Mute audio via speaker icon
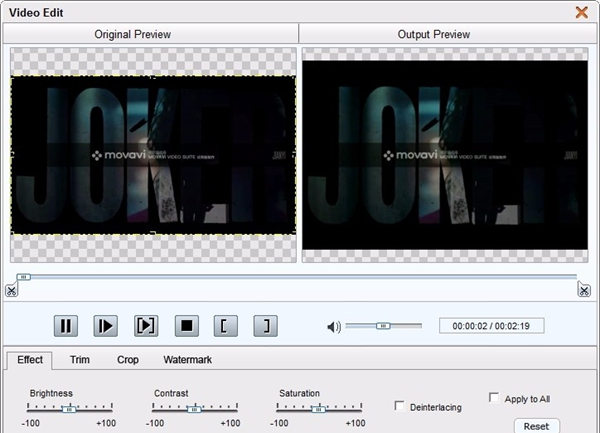 coord(334,327)
